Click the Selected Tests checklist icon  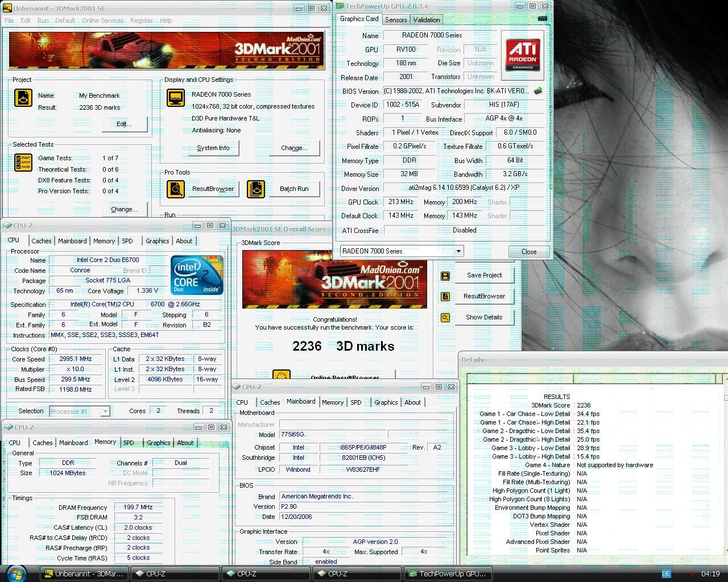point(23,163)
